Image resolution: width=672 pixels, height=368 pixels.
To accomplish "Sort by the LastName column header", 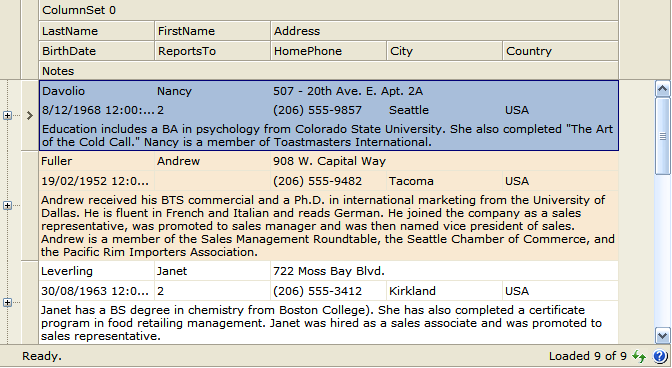I will [x=96, y=31].
